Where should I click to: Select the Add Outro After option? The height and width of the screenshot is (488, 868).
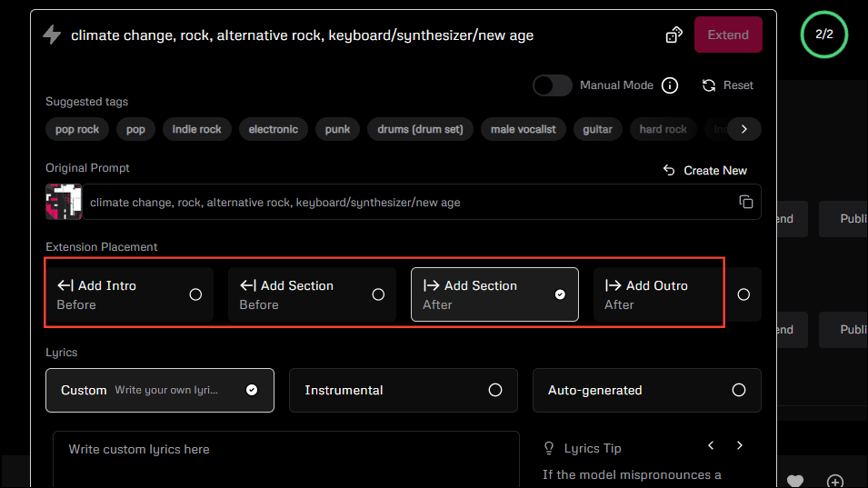(x=677, y=294)
